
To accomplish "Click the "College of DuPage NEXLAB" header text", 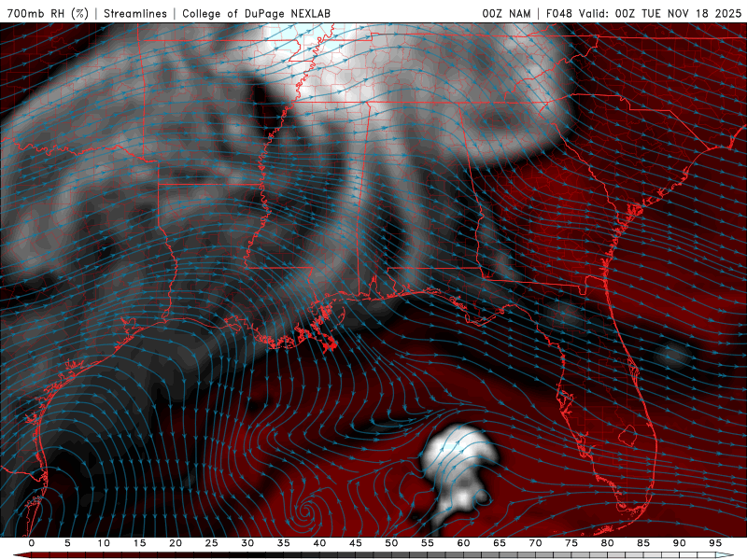I will pos(256,13).
